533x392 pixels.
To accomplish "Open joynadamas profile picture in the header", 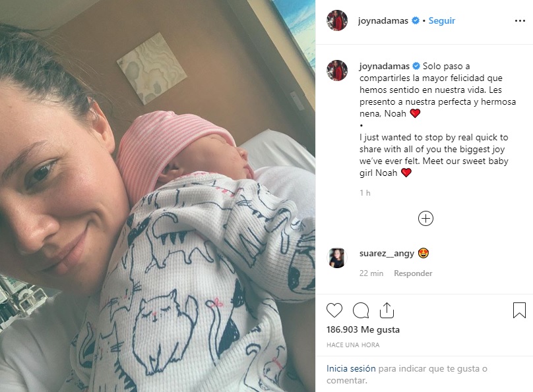I will pyautogui.click(x=337, y=20).
